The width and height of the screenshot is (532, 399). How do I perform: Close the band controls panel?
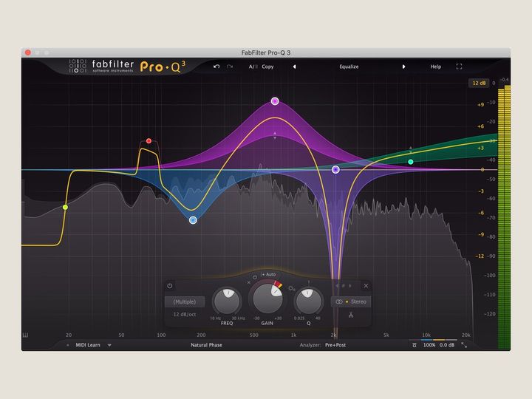click(366, 286)
